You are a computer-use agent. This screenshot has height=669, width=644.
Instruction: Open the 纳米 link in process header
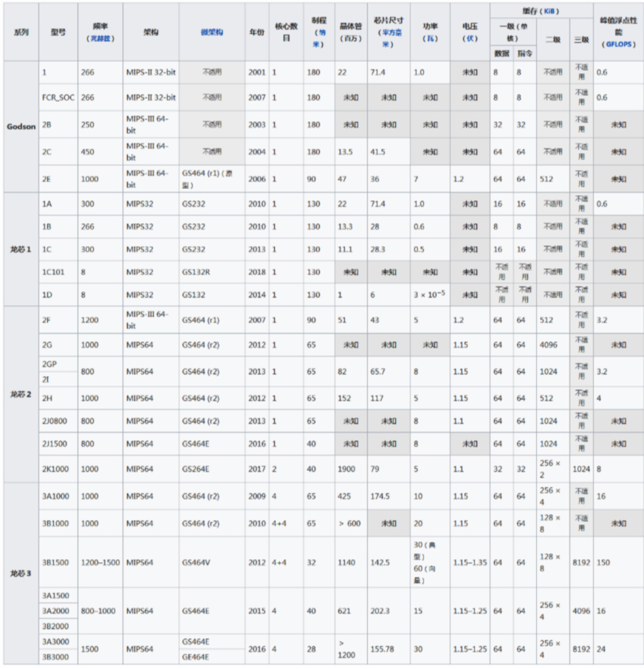(319, 38)
